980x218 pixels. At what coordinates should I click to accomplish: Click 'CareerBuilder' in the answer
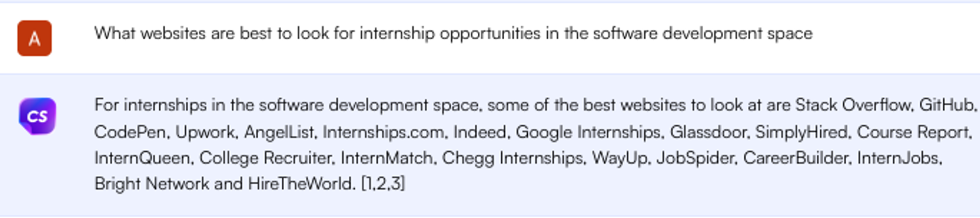tap(795, 158)
